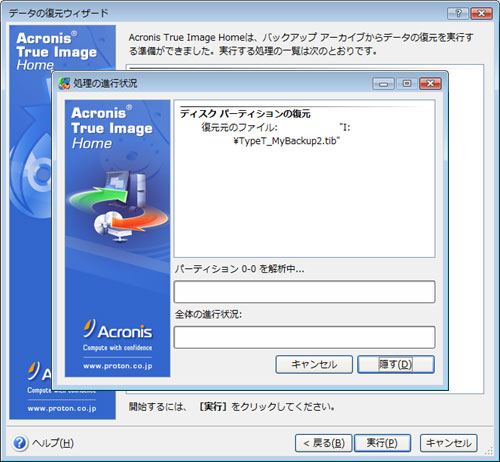Image resolution: width=500 pixels, height=462 pixels.
Task: Click the wizard title bar help button
Action: (x=458, y=13)
